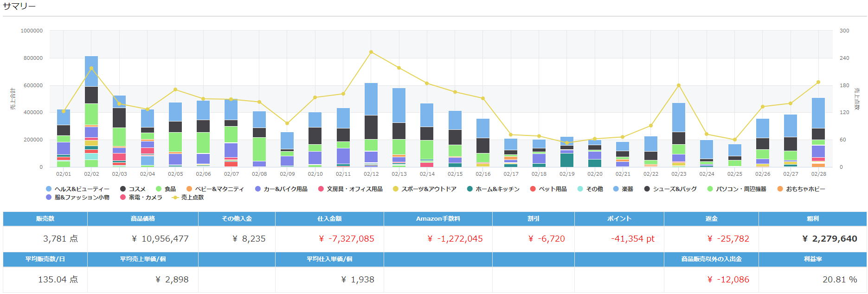Click the 02/12 peak point on sales line
The width and height of the screenshot is (868, 294).
pos(371,52)
